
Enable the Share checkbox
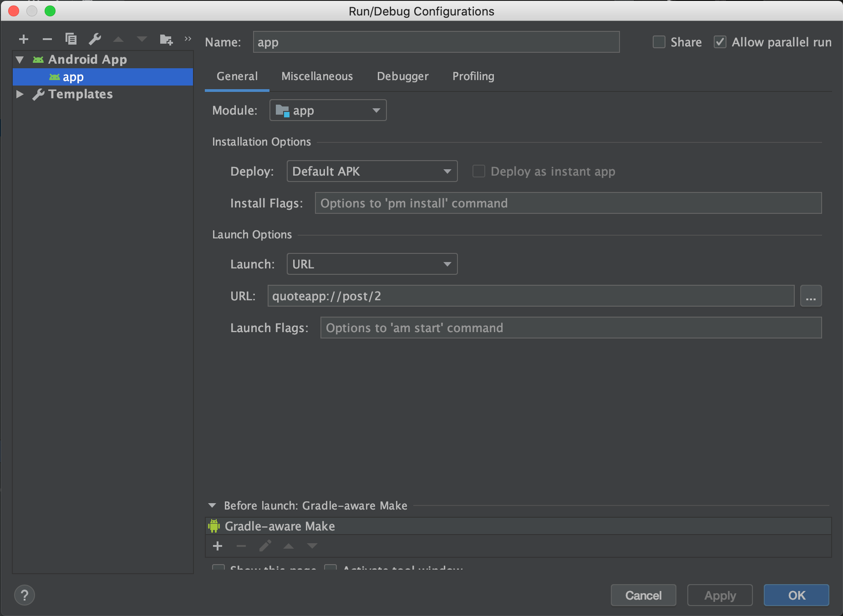[x=659, y=42]
